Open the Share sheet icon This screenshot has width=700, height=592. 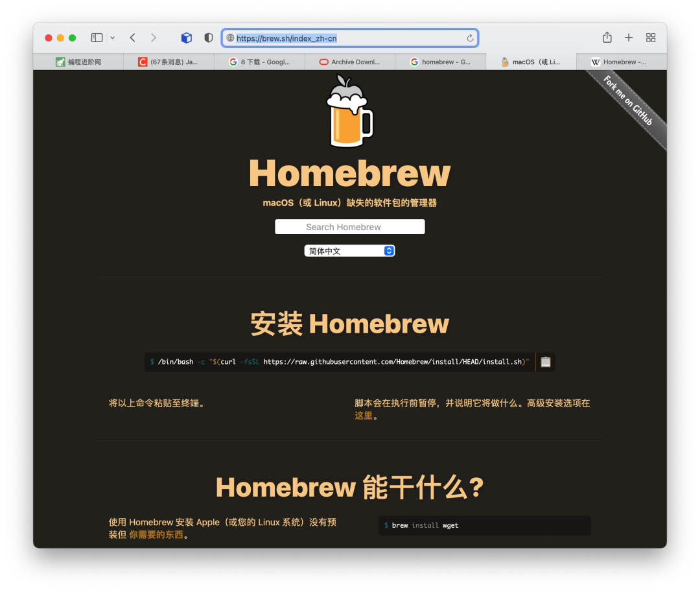pyautogui.click(x=607, y=38)
